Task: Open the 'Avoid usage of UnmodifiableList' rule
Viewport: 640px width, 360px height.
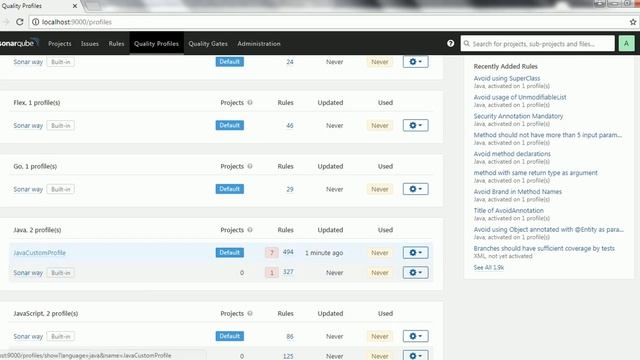Action: (520, 97)
